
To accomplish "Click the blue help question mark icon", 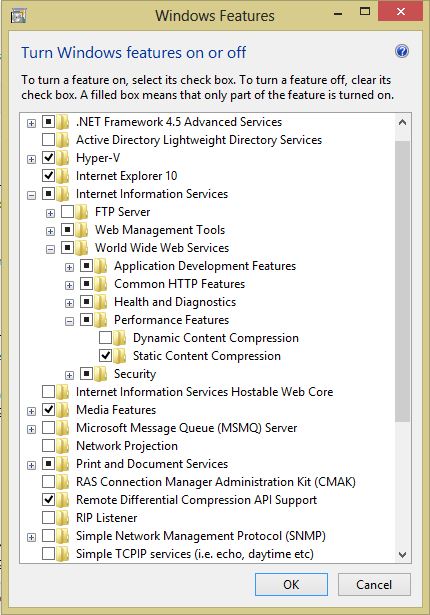I will click(x=402, y=51).
